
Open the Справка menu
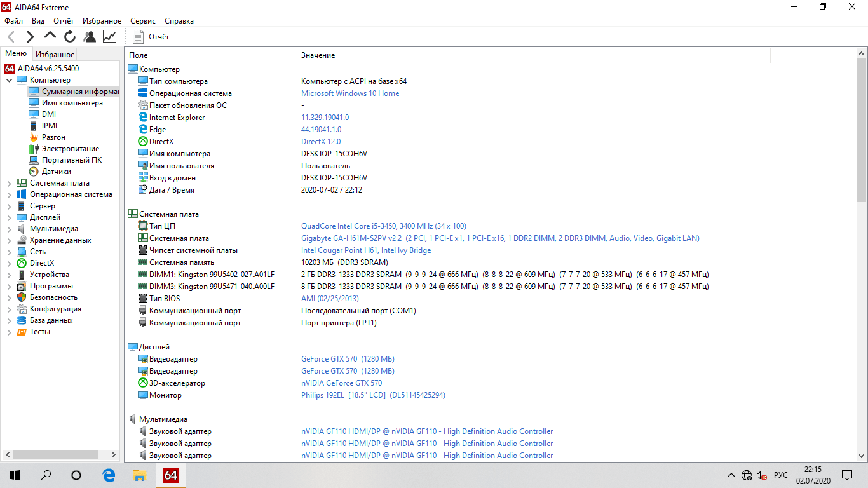point(179,21)
